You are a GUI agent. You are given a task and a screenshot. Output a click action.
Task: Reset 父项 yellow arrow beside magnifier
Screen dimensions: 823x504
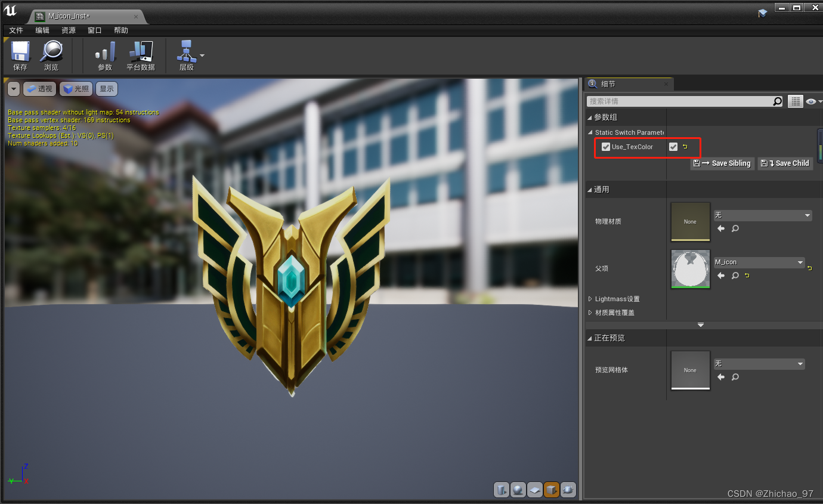click(x=747, y=276)
